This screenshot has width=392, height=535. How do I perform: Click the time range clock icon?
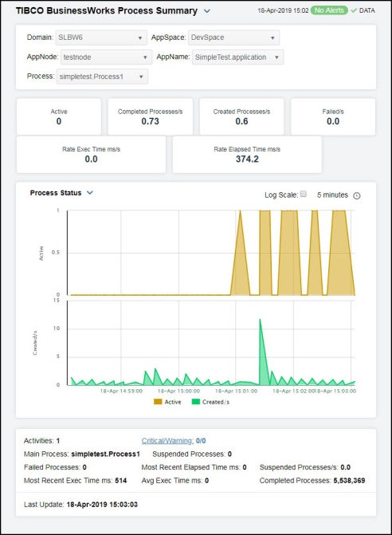[x=357, y=195]
